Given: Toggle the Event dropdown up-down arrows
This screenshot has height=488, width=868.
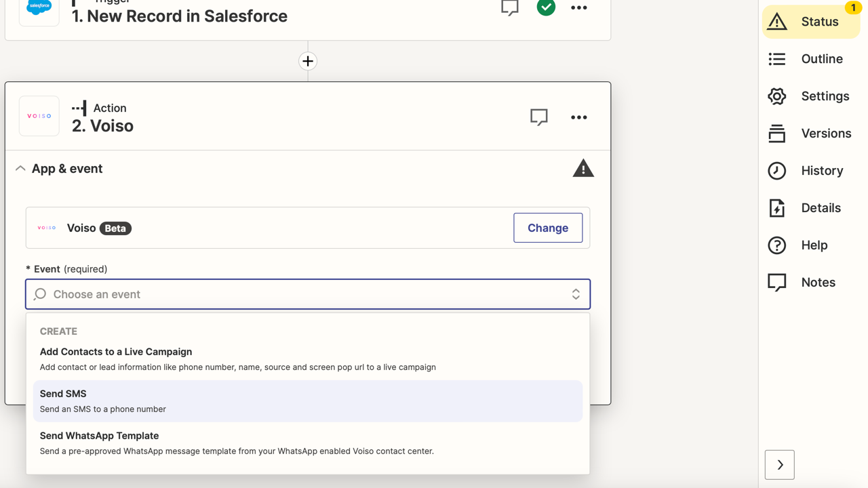Looking at the screenshot, I should click(576, 294).
